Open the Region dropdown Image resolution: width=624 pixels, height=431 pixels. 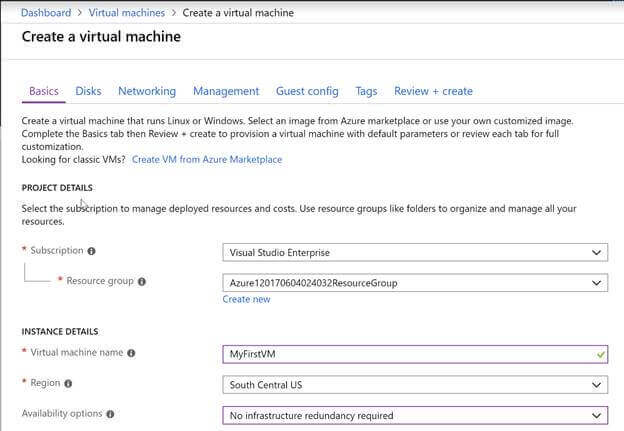415,385
